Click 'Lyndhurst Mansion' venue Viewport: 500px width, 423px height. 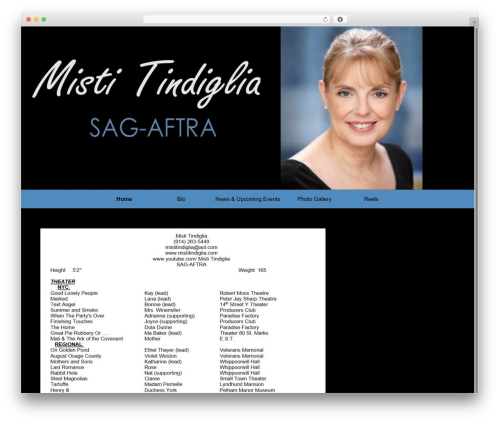coord(241,384)
